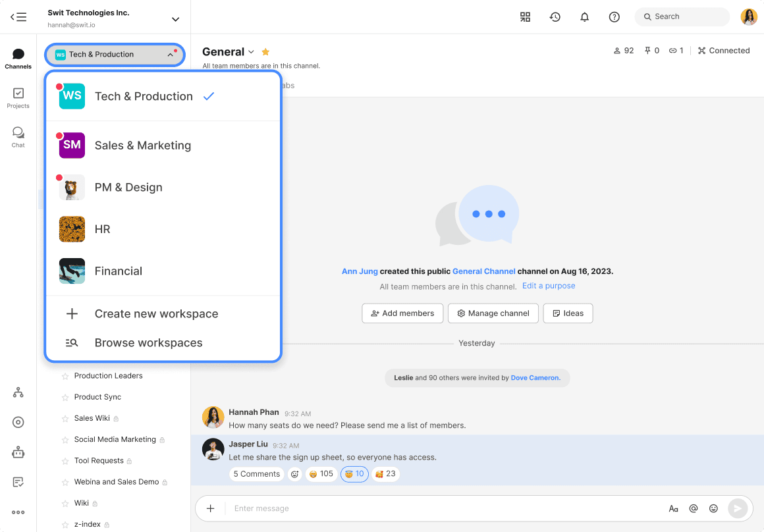The image size is (764, 532).
Task: Expand the Swit Technologies organization dropdown
Action: pos(175,20)
